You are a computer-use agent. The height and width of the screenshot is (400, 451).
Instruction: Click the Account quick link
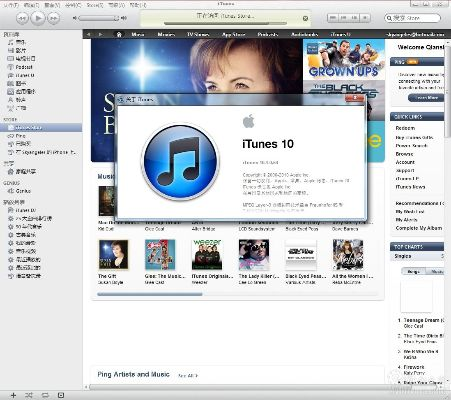tap(405, 162)
